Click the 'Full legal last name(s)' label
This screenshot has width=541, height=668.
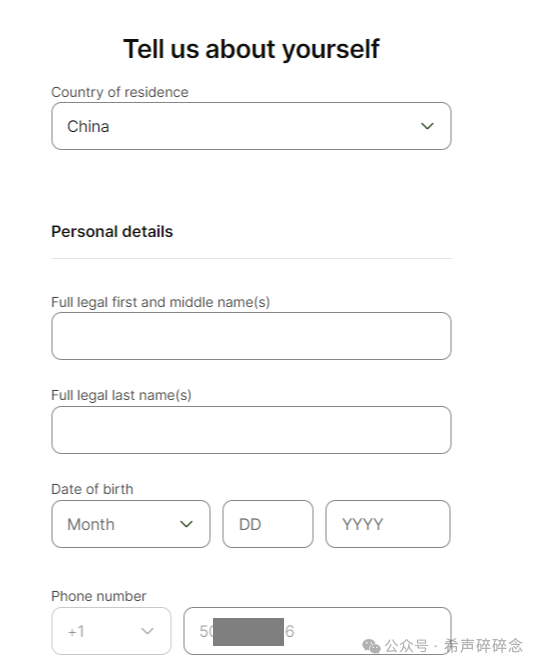click(x=121, y=395)
